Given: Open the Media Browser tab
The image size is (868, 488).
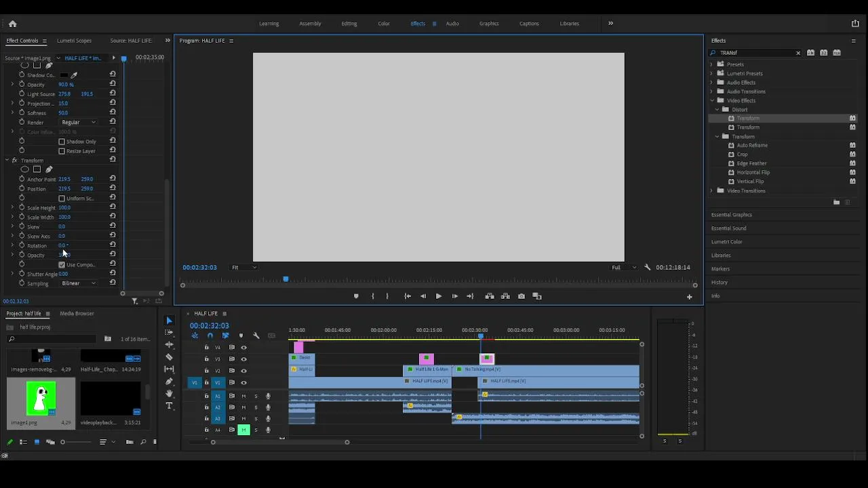Looking at the screenshot, I should coord(77,314).
